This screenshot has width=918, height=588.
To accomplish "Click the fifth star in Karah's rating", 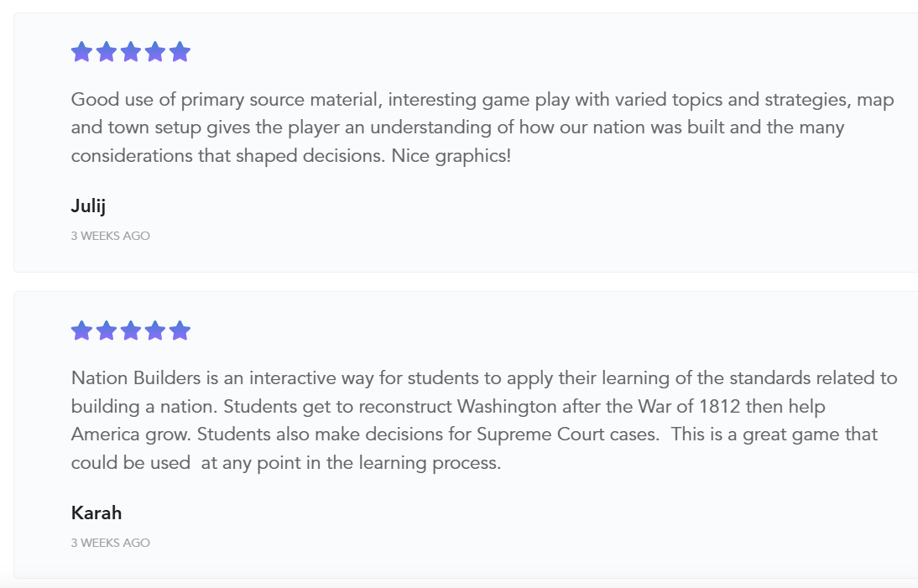I will coord(180,331).
